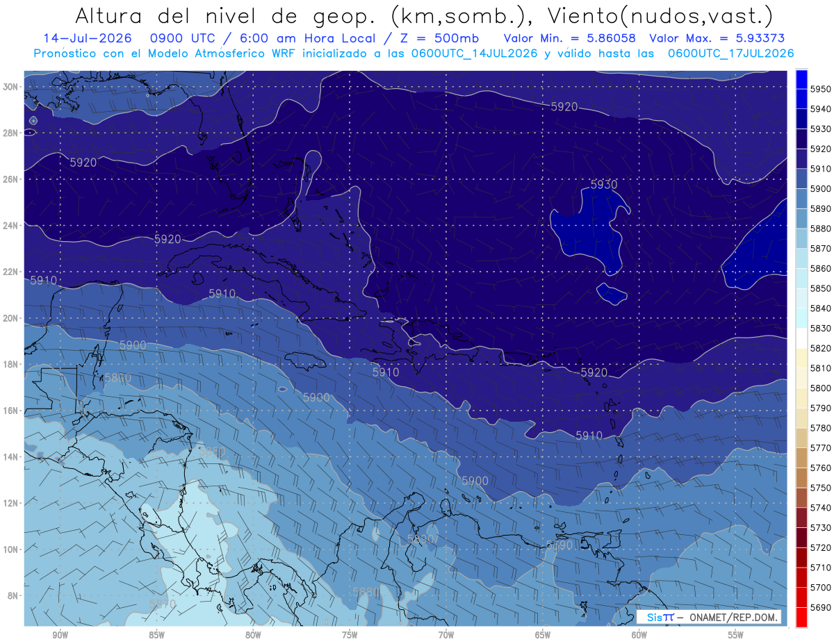Click the bright blue swatch above the 5950 legend label
This screenshot has width=834, height=644.
pos(801,79)
